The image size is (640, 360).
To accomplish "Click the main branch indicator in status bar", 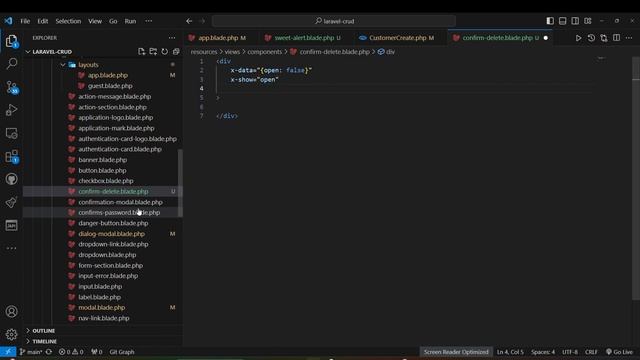I will [31, 352].
